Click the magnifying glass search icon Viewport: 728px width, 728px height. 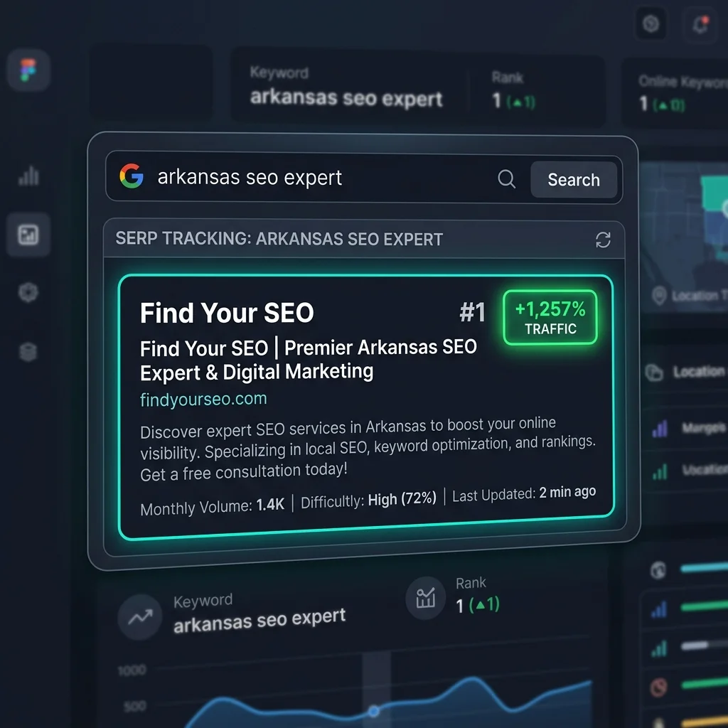[506, 178]
